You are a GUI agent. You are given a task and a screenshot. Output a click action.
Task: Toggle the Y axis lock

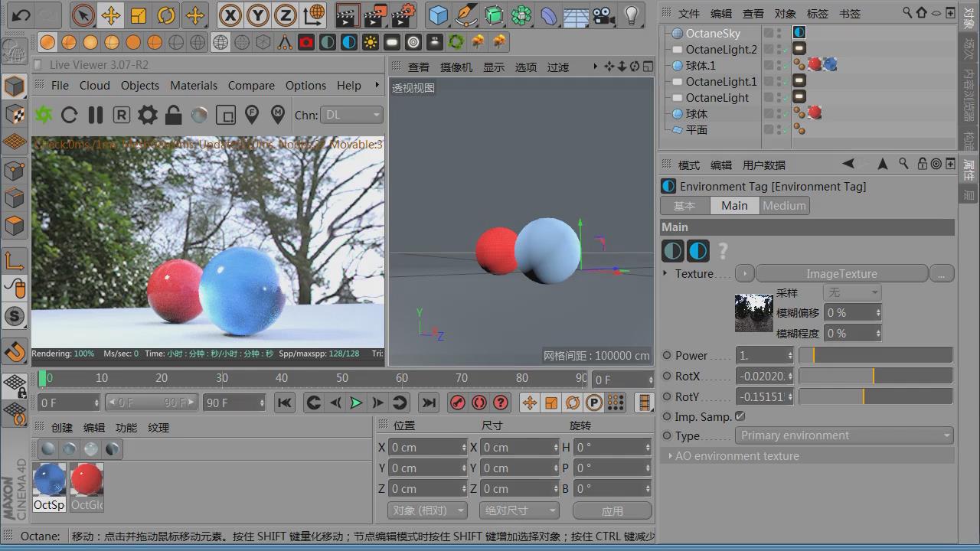258,15
